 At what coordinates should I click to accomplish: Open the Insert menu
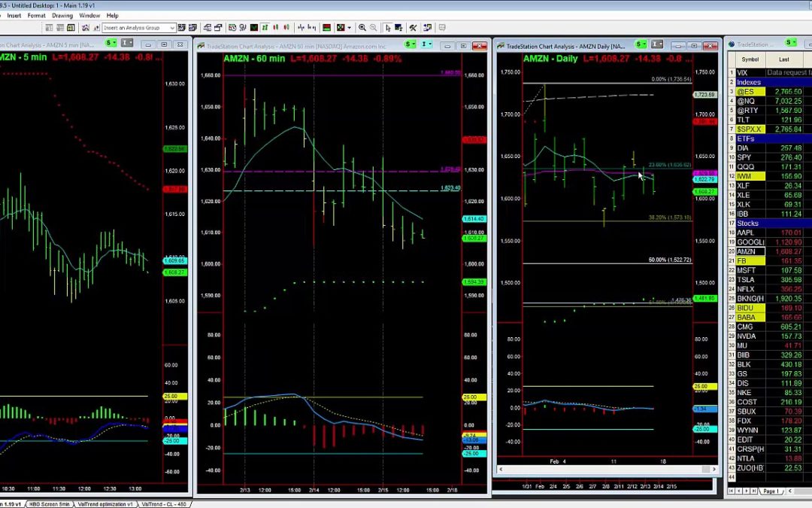tap(14, 16)
